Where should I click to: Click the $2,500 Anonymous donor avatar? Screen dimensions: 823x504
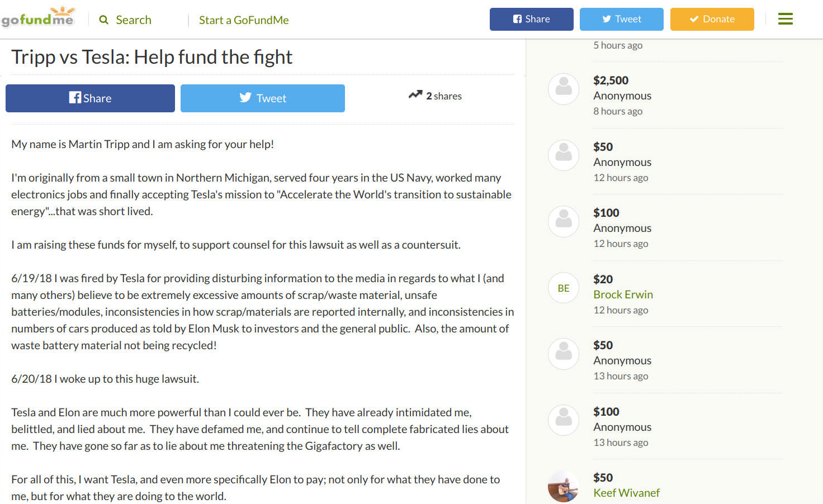pyautogui.click(x=564, y=89)
